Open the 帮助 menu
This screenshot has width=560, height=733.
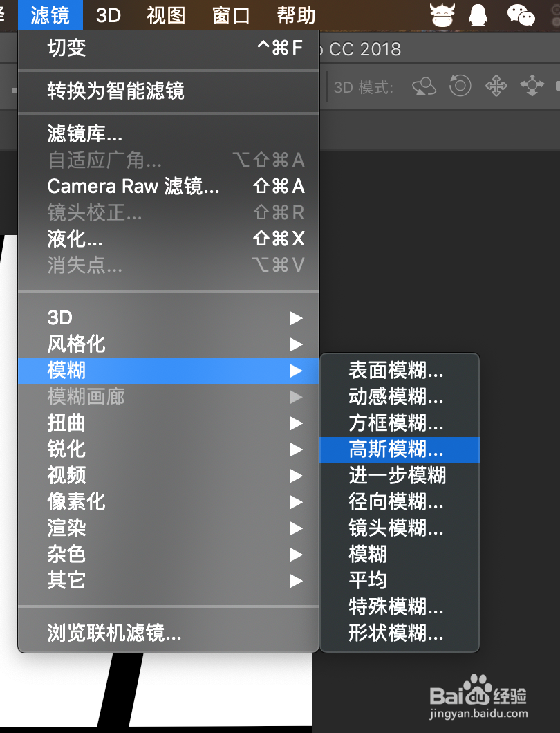click(295, 15)
